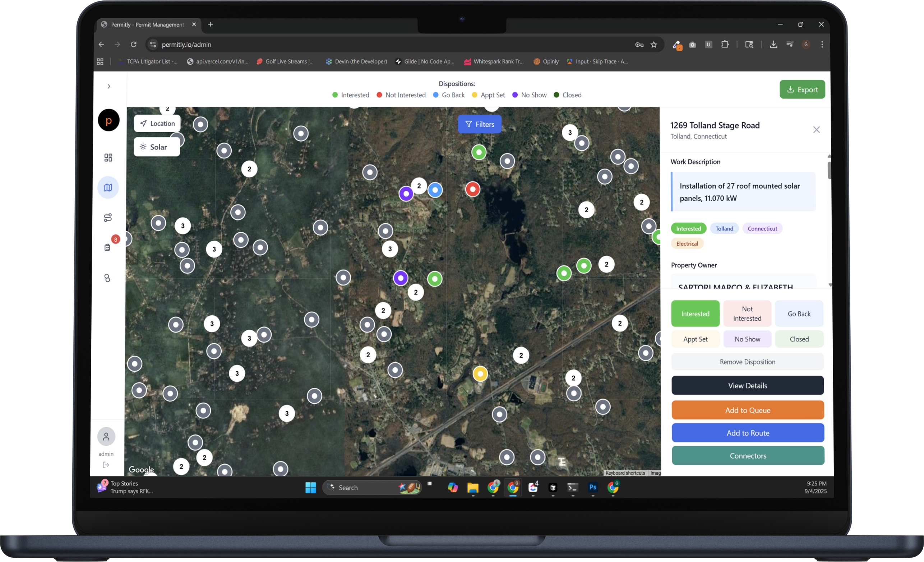The image size is (924, 562).
Task: Expand the sidebar with the chevron arrow
Action: (x=109, y=86)
